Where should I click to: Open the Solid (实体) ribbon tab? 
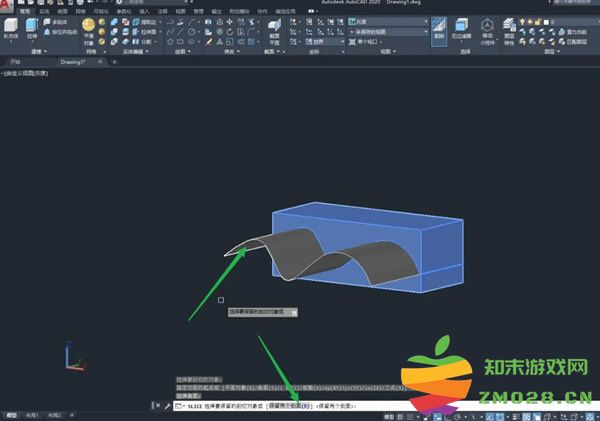44,11
